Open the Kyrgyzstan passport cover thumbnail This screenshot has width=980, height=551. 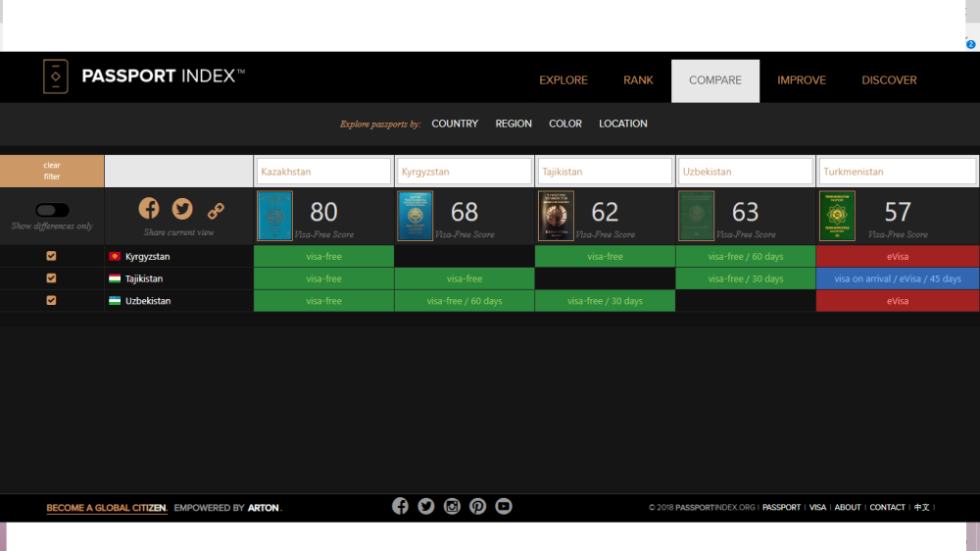pos(415,216)
